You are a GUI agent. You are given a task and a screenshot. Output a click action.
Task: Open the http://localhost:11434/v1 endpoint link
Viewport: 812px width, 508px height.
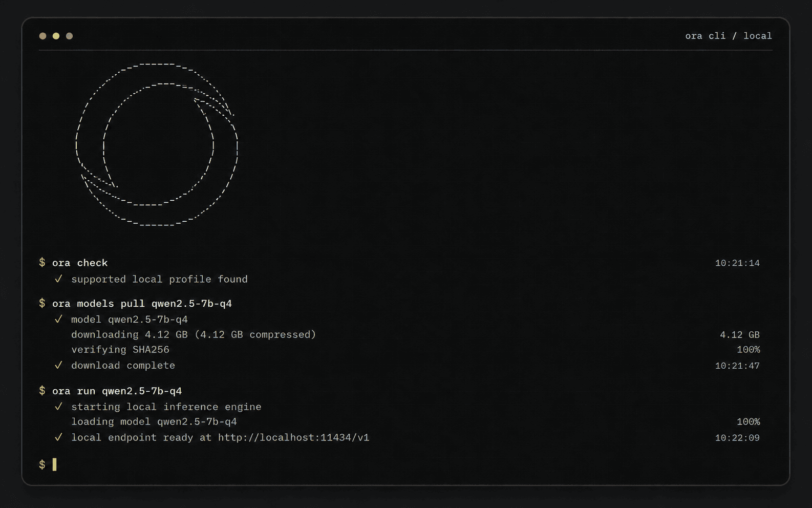point(293,438)
